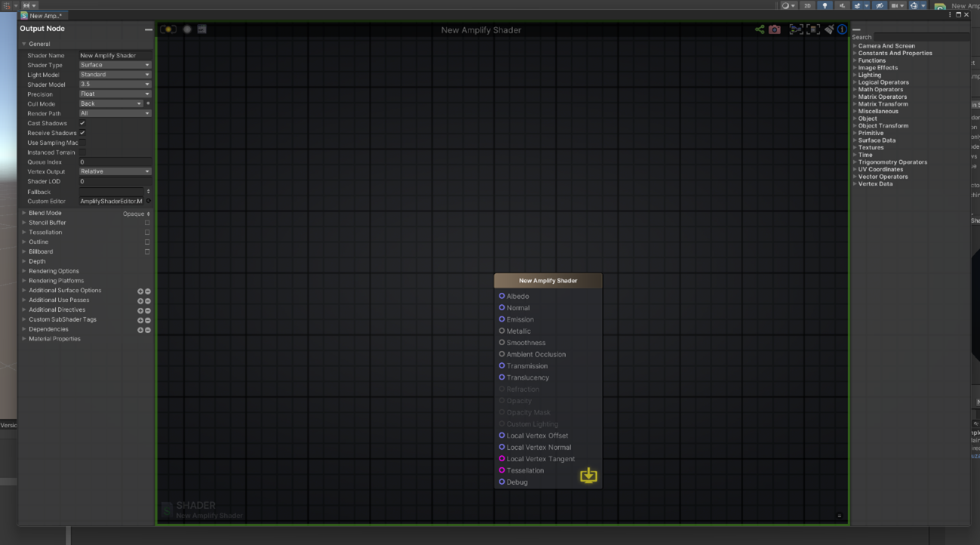Remove item from Additional Surface Options
980x545 pixels.
coord(148,291)
